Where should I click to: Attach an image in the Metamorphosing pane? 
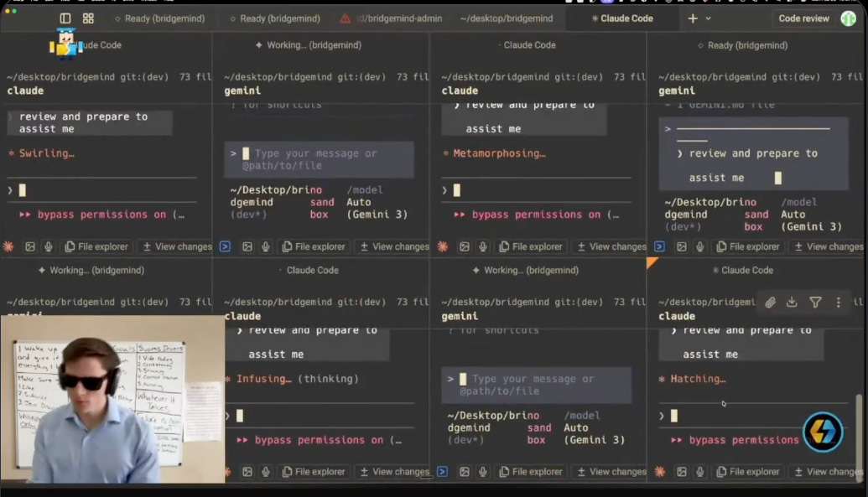(465, 246)
